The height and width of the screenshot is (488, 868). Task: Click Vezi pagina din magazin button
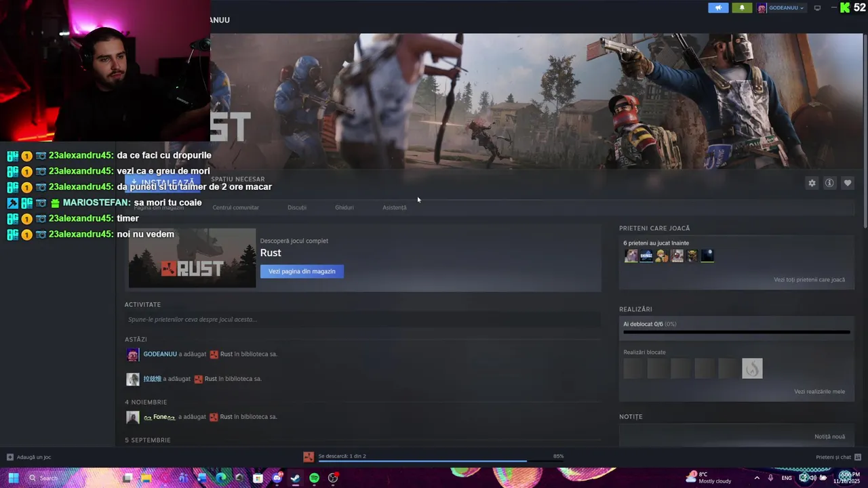tap(302, 271)
